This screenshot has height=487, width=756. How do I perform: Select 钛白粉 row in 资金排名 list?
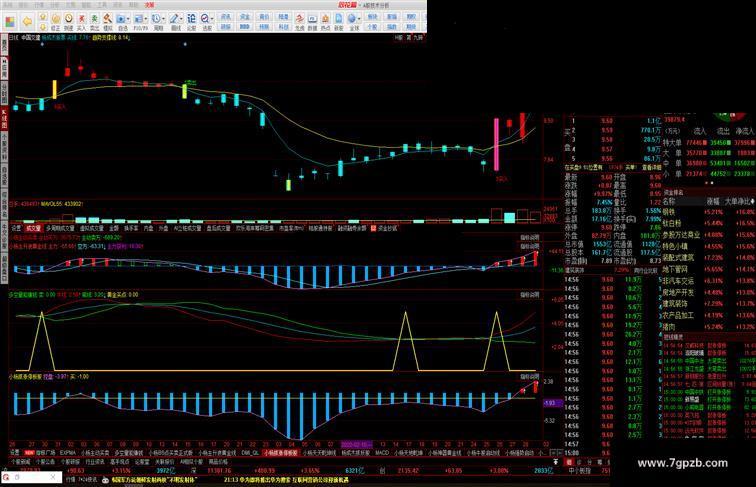tap(708, 223)
